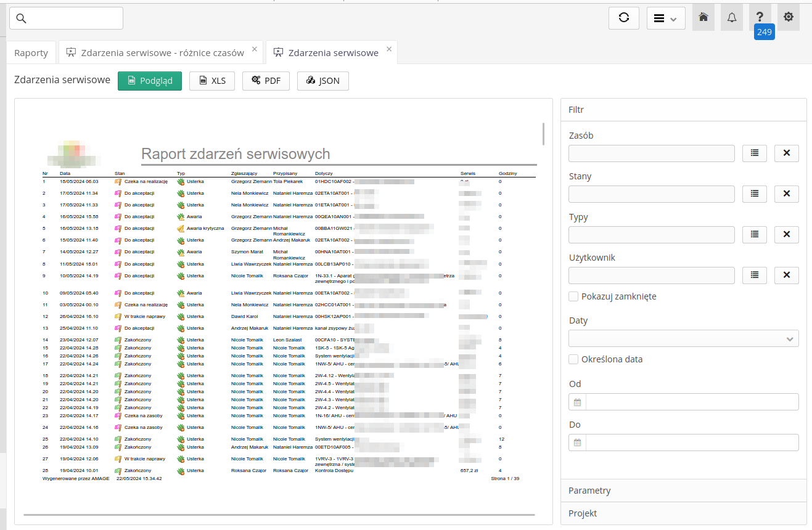Viewport: 812px width, 530px height.
Task: Open the home icon button
Action: [x=703, y=18]
